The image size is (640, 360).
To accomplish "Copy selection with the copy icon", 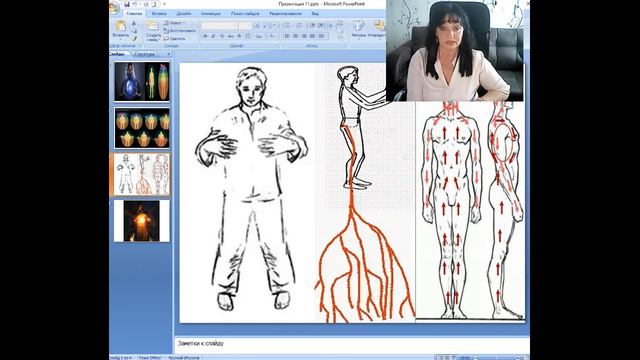I will (x=134, y=31).
